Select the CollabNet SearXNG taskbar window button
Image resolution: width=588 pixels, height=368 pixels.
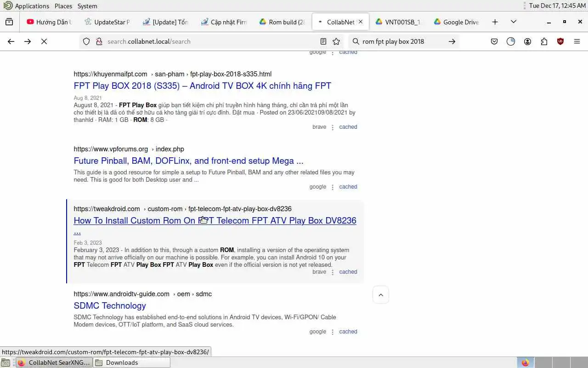click(54, 362)
